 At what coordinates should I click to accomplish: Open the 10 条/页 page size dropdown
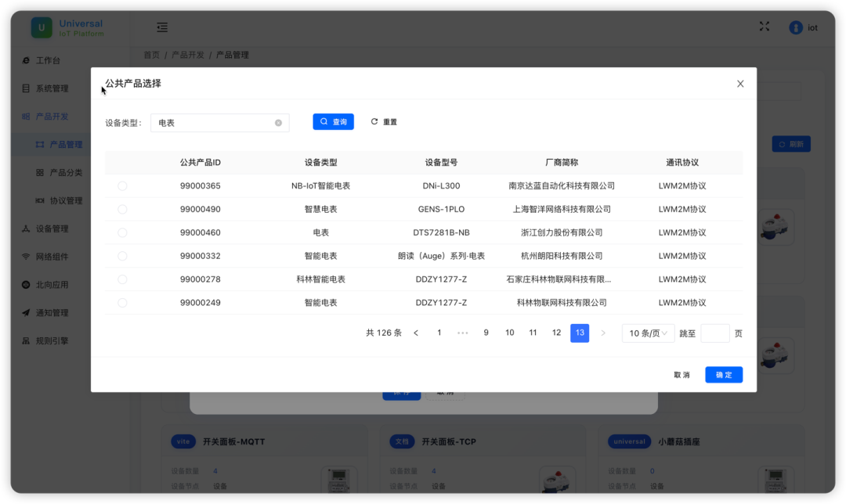click(648, 333)
